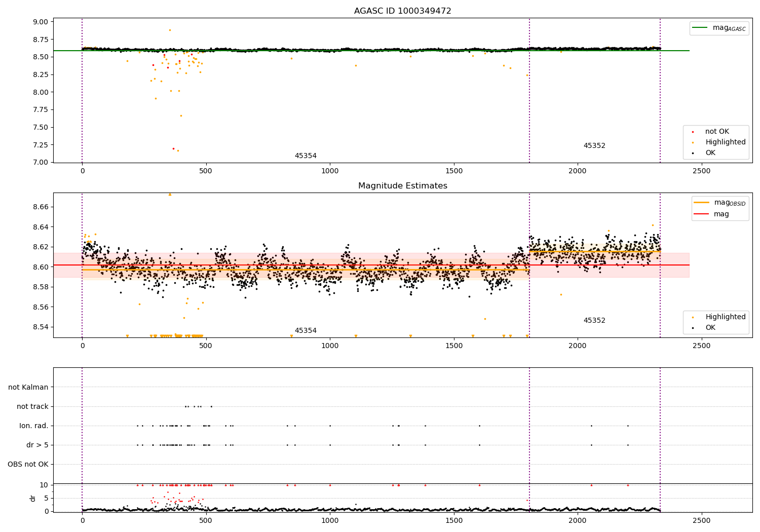This screenshot has height=532, width=760.
Task: Click the 'dr > 5' row label
Action: tap(37, 445)
